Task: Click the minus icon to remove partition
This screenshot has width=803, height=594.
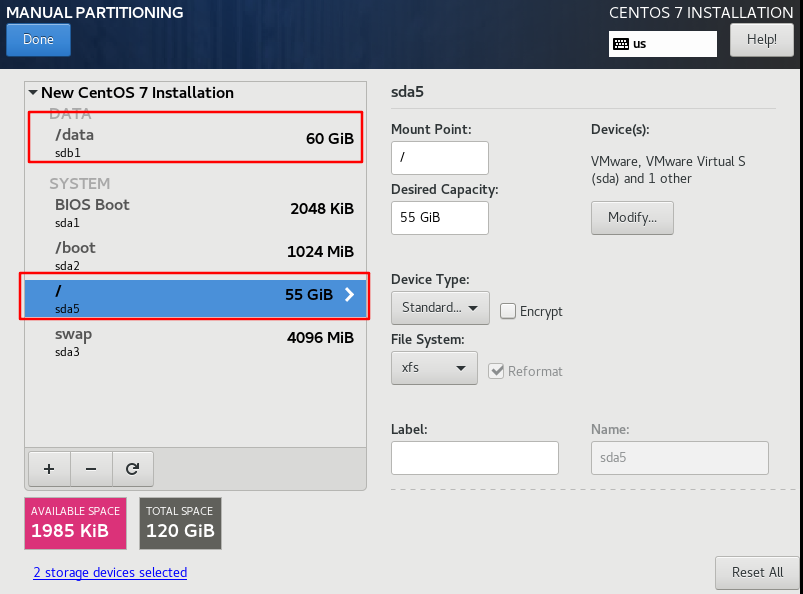Action: pos(90,467)
